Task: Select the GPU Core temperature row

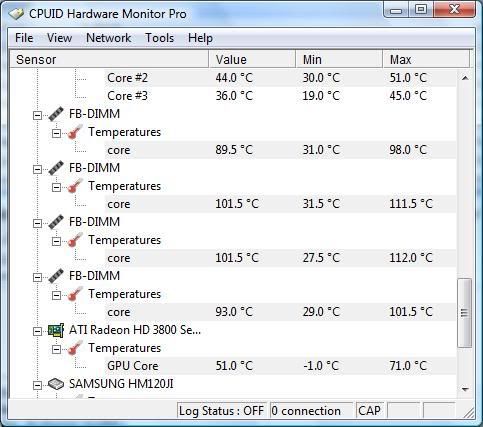Action: 280,366
